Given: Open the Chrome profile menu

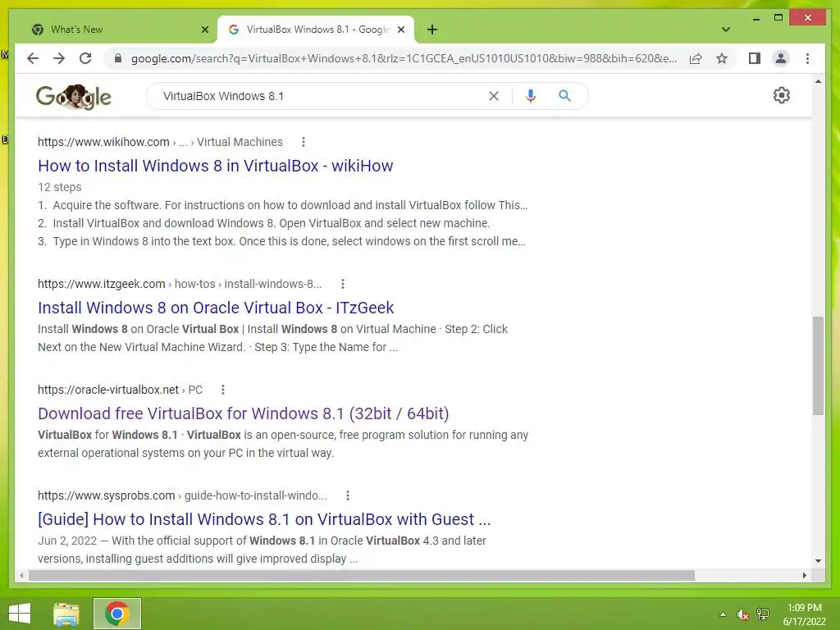Looking at the screenshot, I should coord(781,58).
